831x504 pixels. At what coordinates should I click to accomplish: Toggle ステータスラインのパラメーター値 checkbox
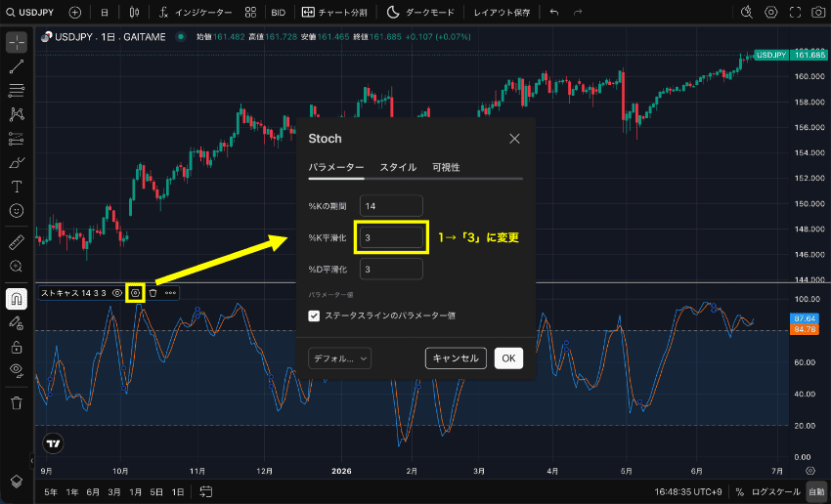tap(314, 315)
